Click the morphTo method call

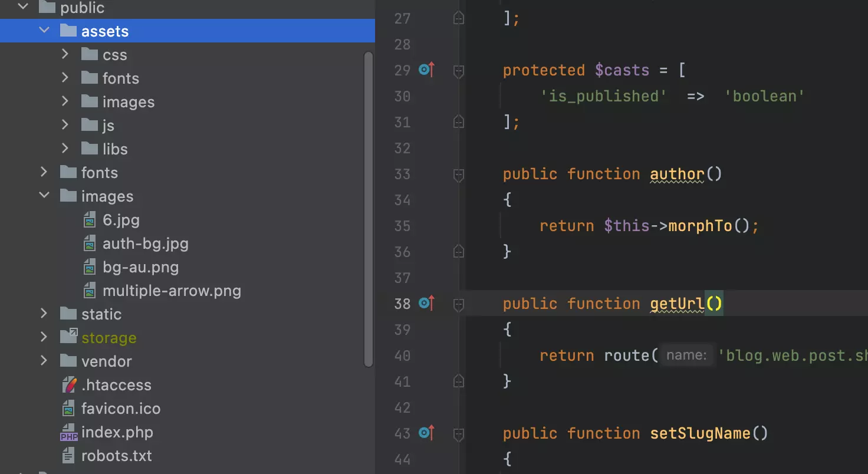pos(700,226)
